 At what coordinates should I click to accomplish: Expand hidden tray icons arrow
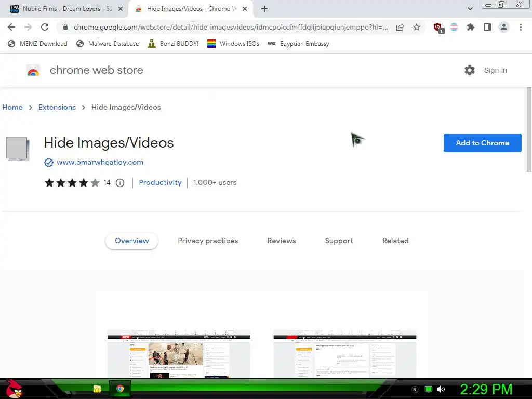[415, 390]
